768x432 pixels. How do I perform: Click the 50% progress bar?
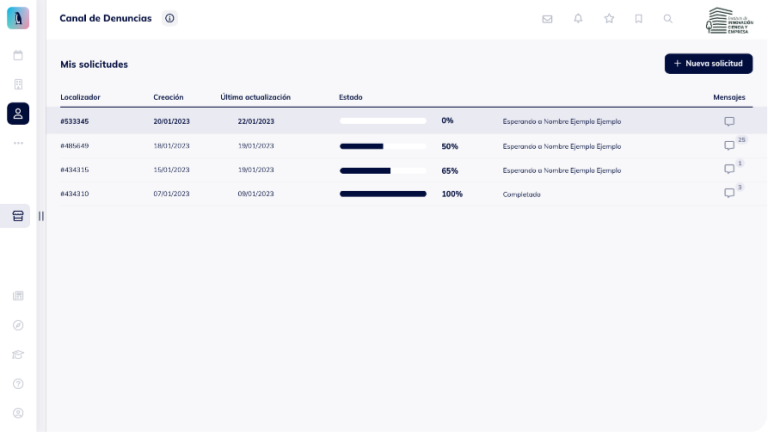383,146
